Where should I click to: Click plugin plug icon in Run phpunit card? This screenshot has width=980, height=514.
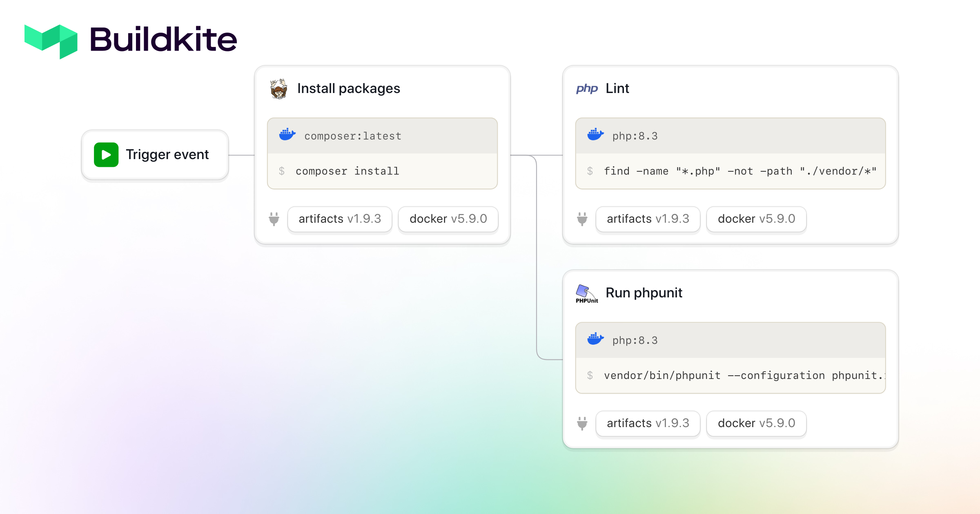coord(582,423)
